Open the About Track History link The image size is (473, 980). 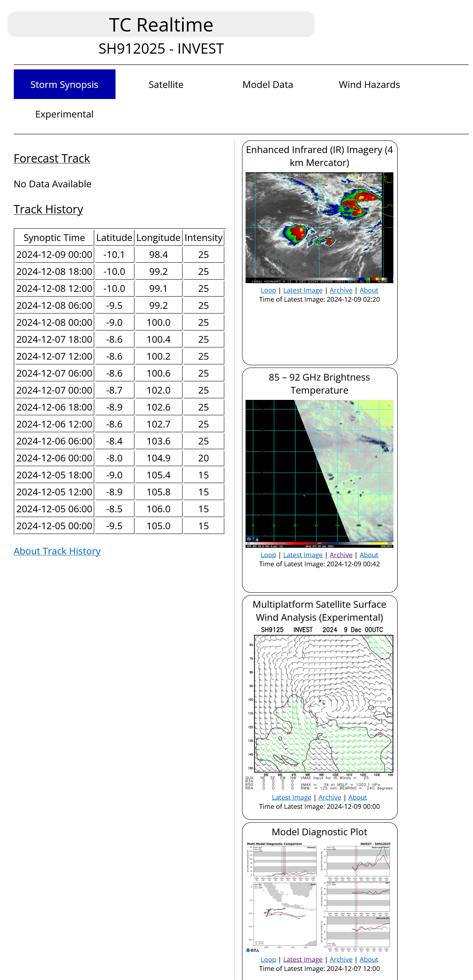point(57,551)
